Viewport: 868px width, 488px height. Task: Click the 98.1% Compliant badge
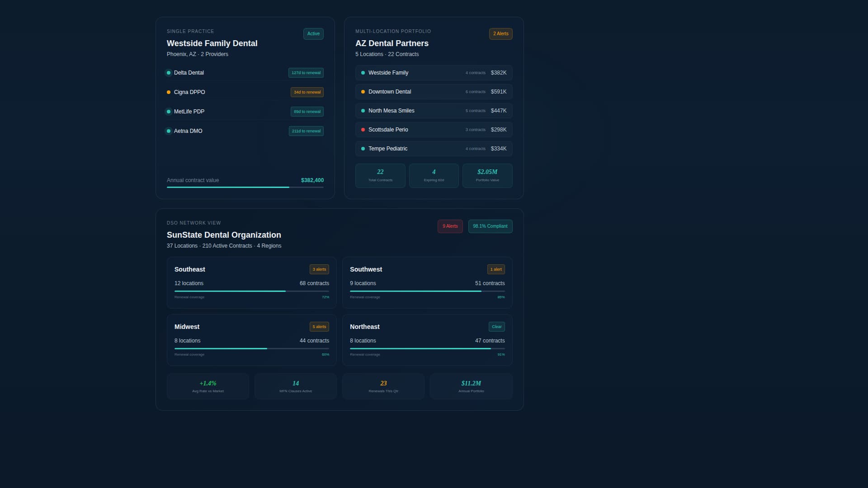pos(490,226)
